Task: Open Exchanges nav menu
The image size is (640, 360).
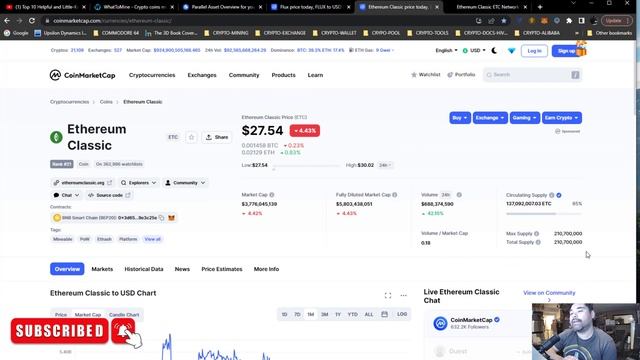Action: pos(202,75)
